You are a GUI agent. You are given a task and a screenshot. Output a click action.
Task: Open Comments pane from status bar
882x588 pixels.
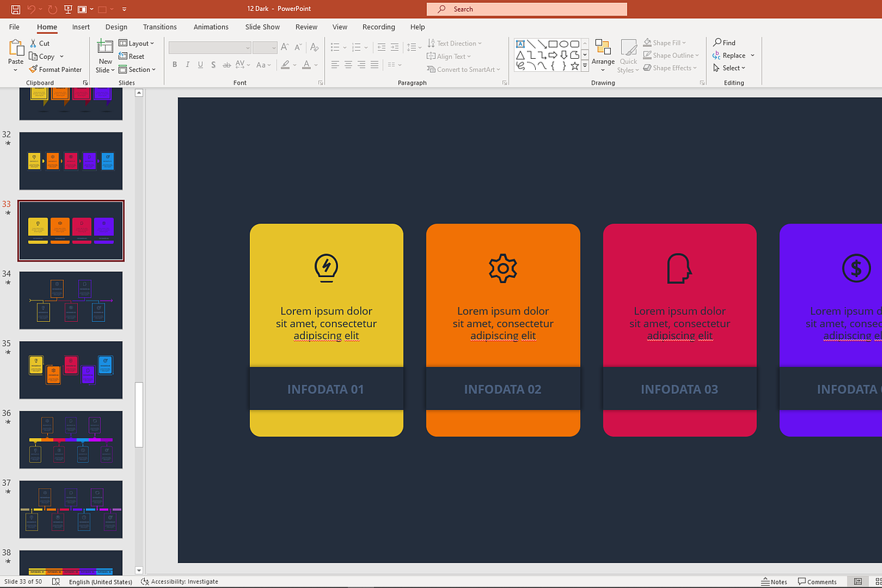817,581
